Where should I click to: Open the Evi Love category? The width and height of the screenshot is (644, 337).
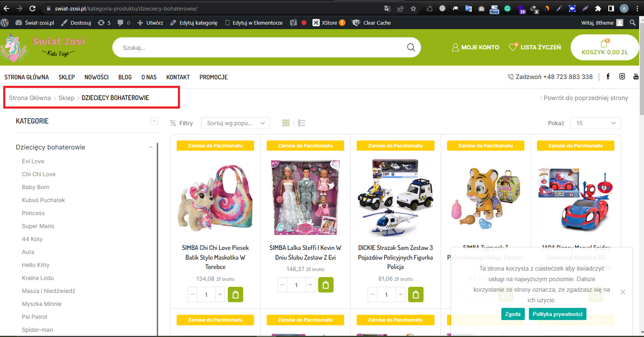point(33,161)
